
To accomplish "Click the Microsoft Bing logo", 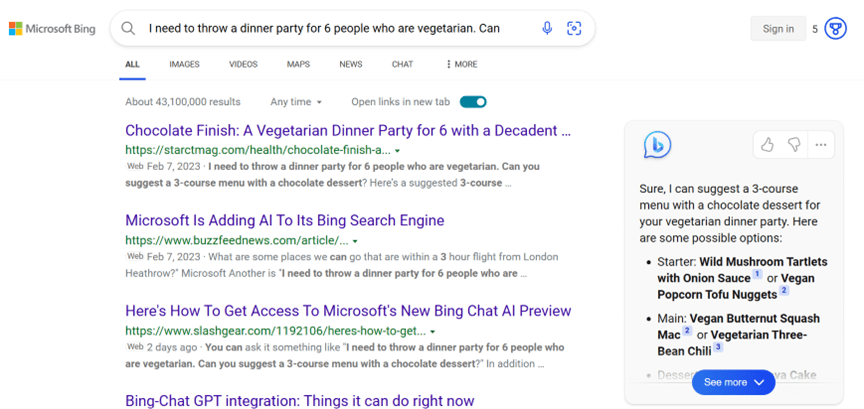I will pos(52,29).
